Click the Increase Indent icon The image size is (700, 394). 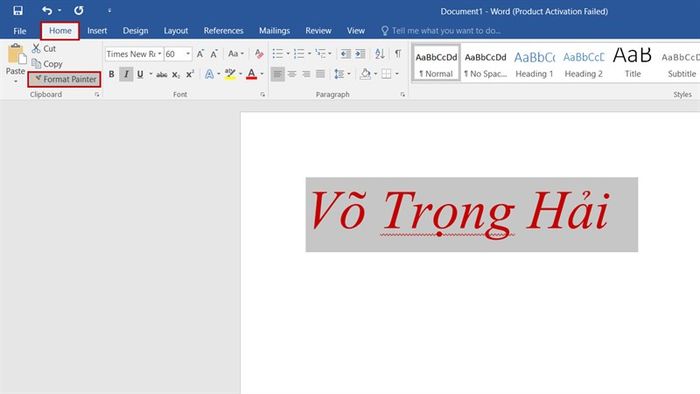tap(360, 54)
